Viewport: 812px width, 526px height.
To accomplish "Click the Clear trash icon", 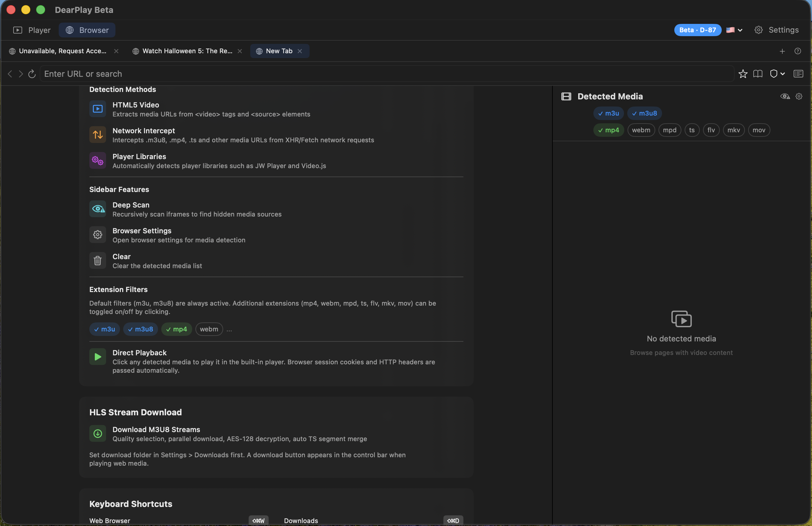I will pyautogui.click(x=98, y=260).
